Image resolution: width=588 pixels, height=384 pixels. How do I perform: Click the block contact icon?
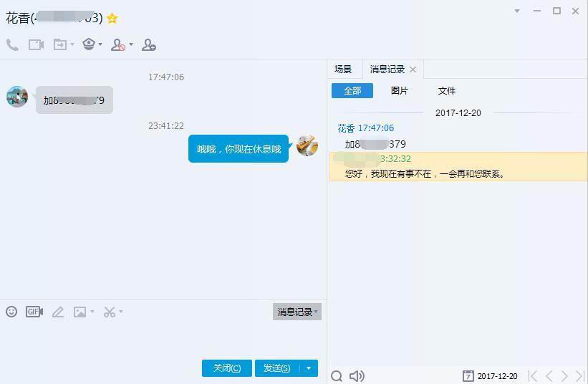117,45
